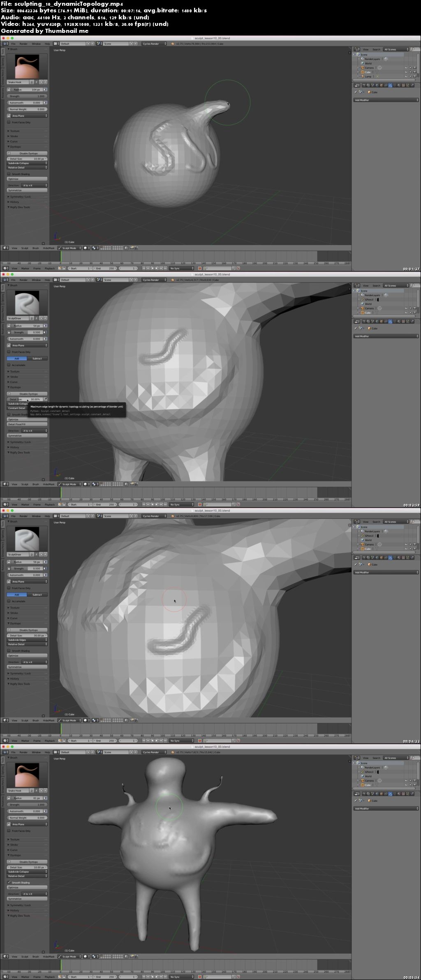
Task: Open Hide/Mask menu in 00:01:27 viewport header
Action: click(x=49, y=248)
